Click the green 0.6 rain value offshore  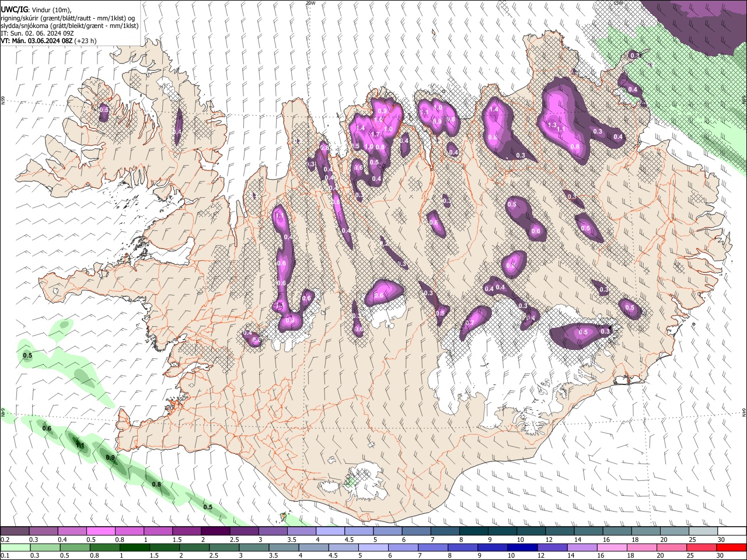coord(47,429)
